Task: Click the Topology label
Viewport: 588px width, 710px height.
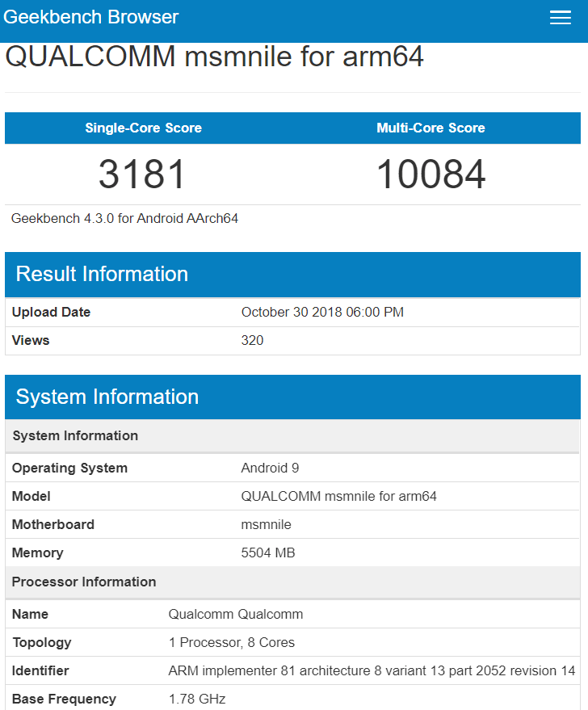Action: tap(42, 642)
